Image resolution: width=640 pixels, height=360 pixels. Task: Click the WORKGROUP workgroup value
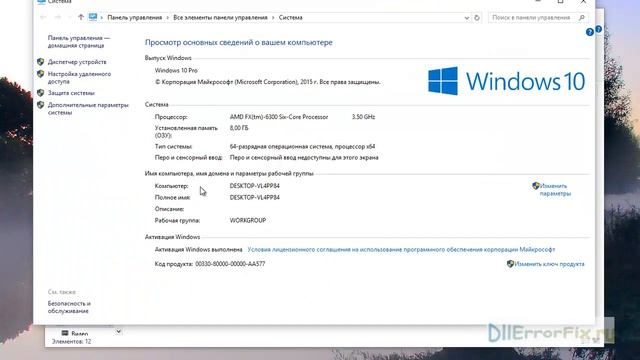click(248, 220)
